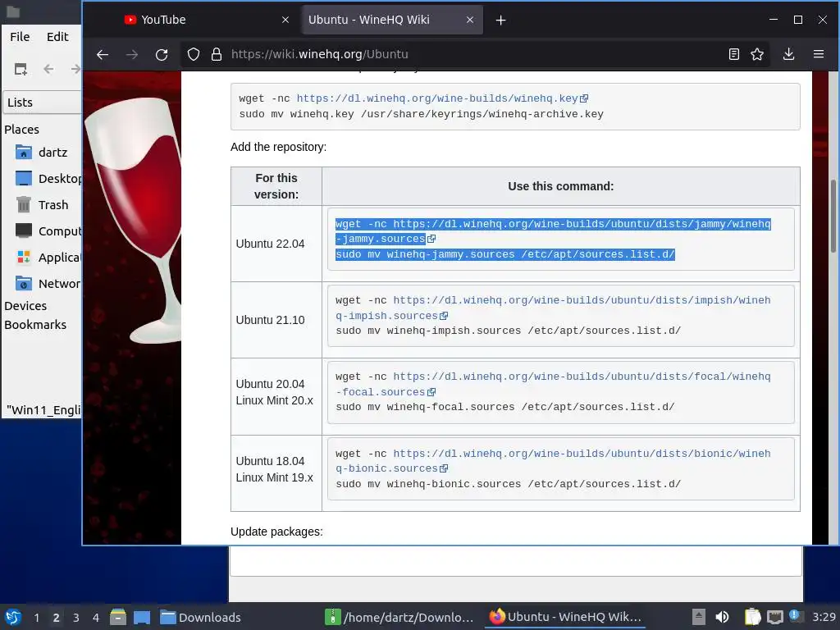Switch to workspace 4
840x630 pixels.
[x=96, y=618]
